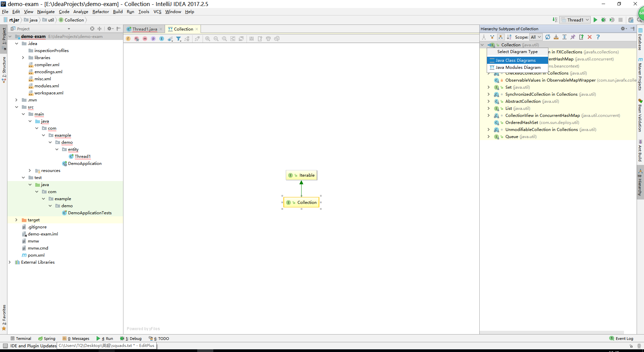Open the VCS menu
The image size is (644, 352).
click(x=157, y=12)
